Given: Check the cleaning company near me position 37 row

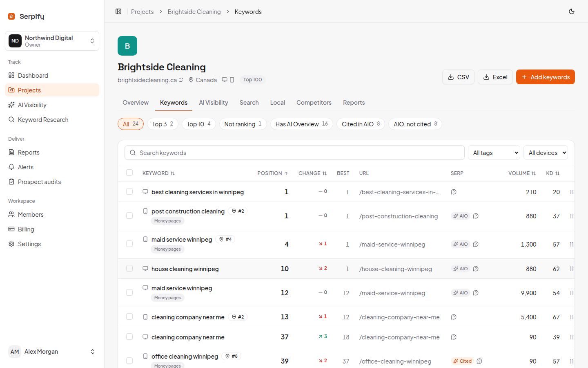Looking at the screenshot, I should [129, 337].
